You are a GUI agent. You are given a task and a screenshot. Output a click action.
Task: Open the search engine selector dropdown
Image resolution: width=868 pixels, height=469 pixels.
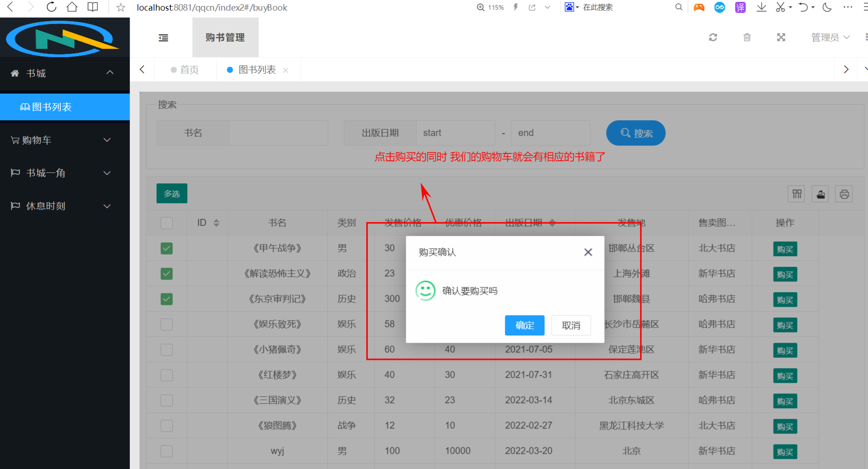(x=577, y=7)
